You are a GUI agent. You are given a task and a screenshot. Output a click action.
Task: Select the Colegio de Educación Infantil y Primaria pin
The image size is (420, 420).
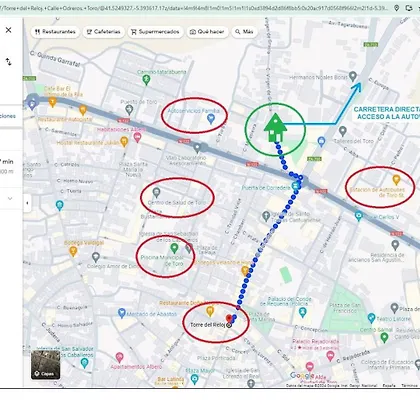click(417, 365)
